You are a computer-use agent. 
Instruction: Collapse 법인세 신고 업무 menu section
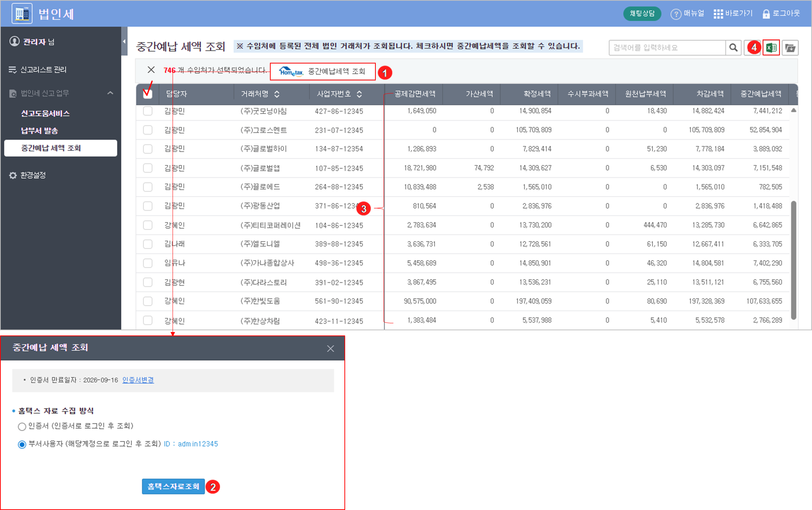point(110,93)
